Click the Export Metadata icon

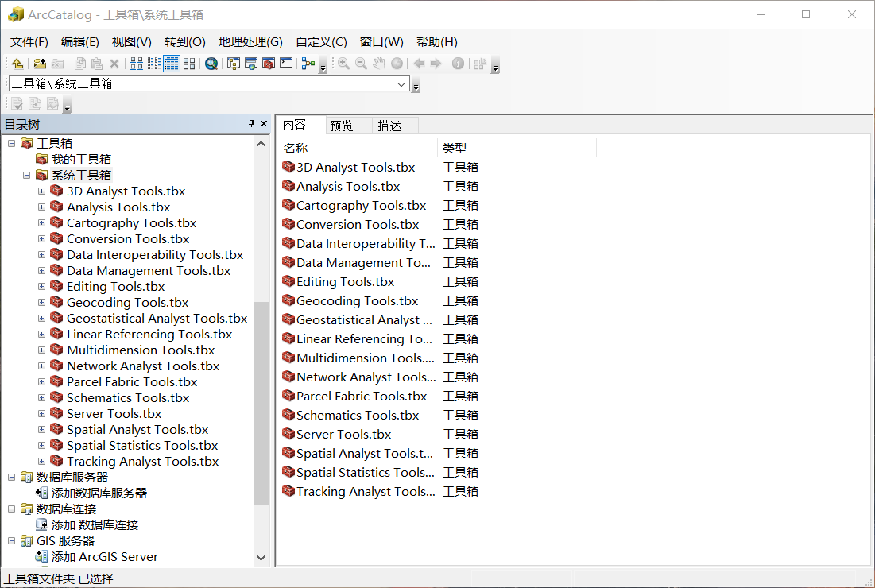click(35, 104)
